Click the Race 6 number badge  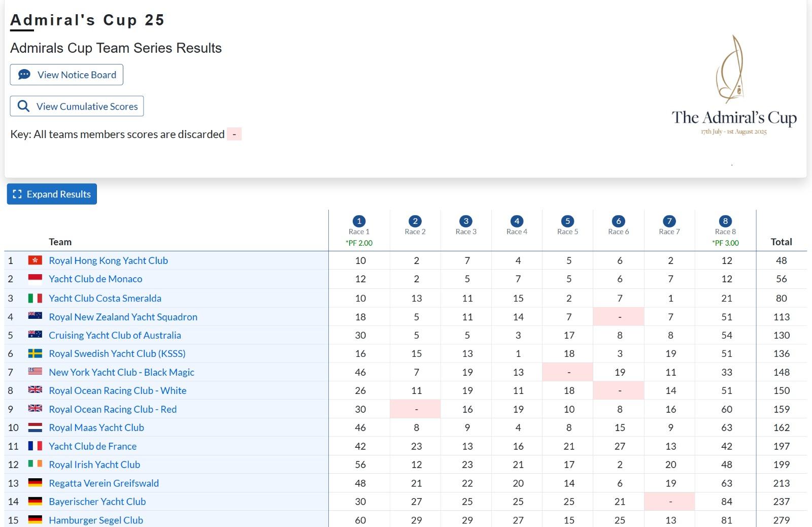pos(618,221)
